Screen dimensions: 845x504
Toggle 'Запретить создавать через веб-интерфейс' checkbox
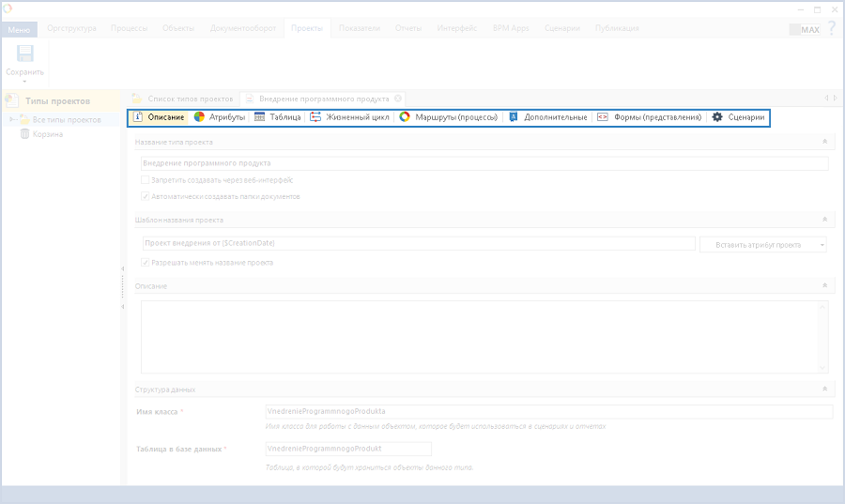pyautogui.click(x=145, y=179)
